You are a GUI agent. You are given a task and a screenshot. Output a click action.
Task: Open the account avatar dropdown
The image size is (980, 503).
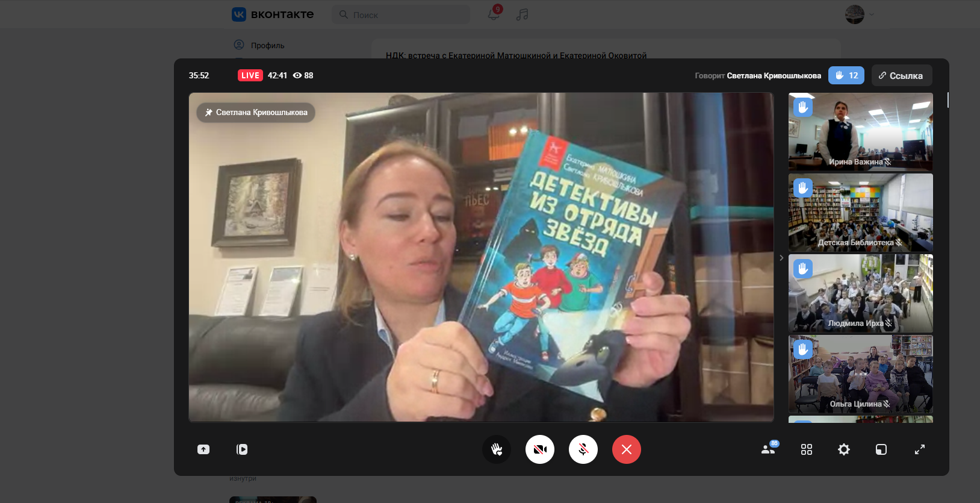coord(859,14)
